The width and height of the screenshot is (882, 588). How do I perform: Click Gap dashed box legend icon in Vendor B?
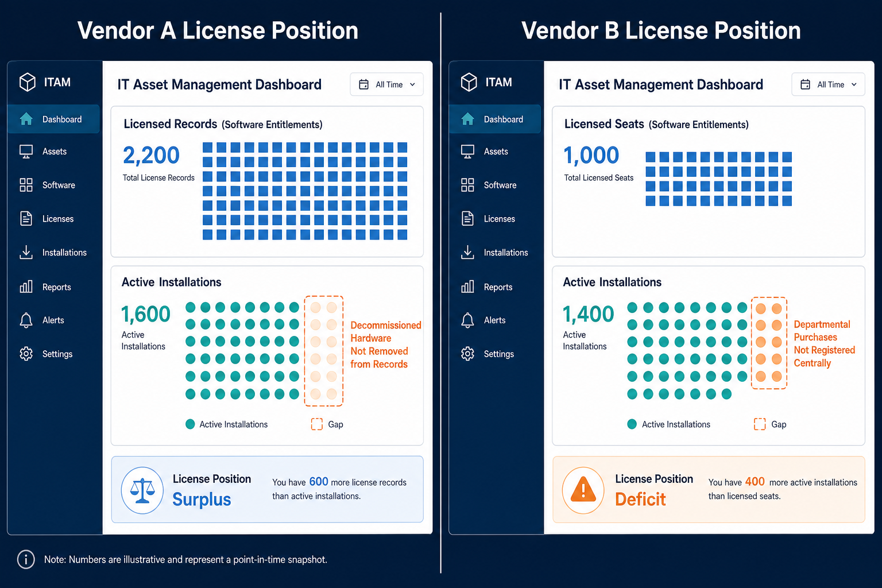[760, 424]
